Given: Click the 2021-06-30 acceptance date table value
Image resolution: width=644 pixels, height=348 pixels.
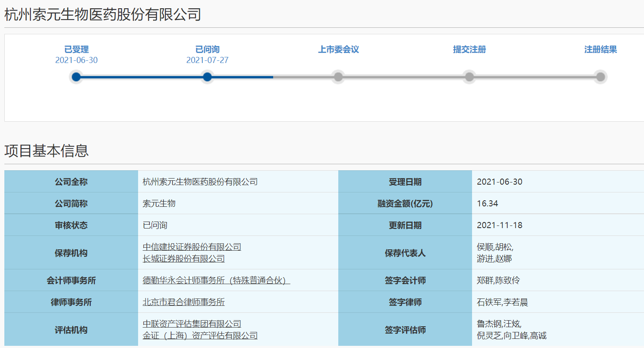Looking at the screenshot, I should [499, 182].
